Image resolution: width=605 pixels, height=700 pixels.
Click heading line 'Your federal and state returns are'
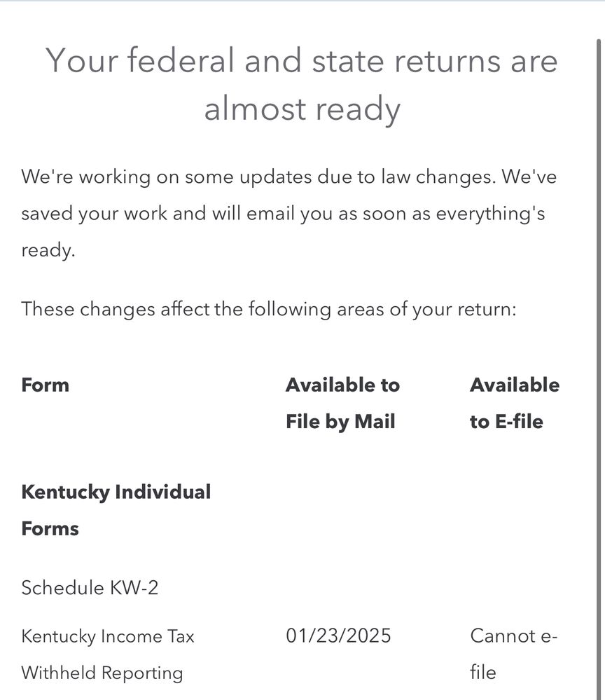pos(302,61)
